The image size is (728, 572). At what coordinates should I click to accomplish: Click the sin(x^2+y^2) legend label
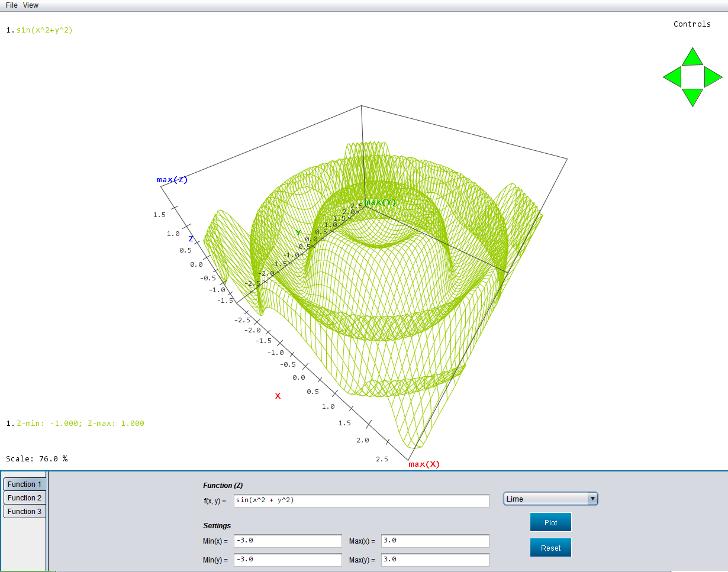coord(44,30)
